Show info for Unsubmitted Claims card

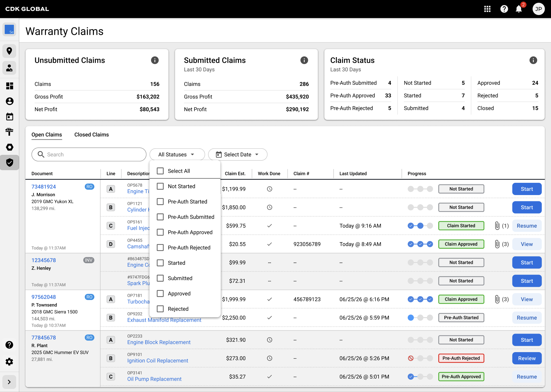[x=155, y=60]
